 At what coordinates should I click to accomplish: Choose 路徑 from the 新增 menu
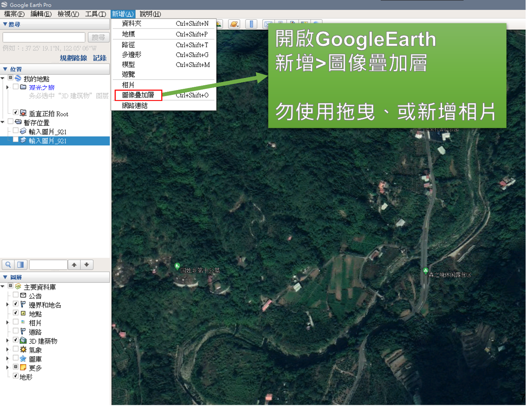(164, 45)
